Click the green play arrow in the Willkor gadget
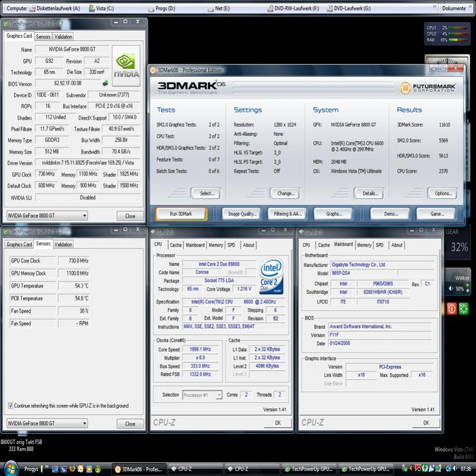The image size is (476, 476). pyautogui.click(x=468, y=286)
